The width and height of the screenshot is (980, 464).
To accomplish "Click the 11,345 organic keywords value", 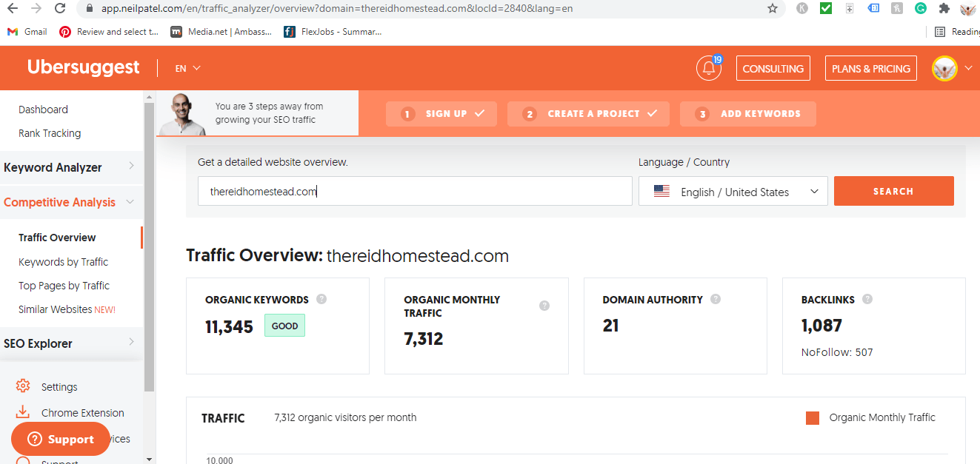I will coord(229,326).
